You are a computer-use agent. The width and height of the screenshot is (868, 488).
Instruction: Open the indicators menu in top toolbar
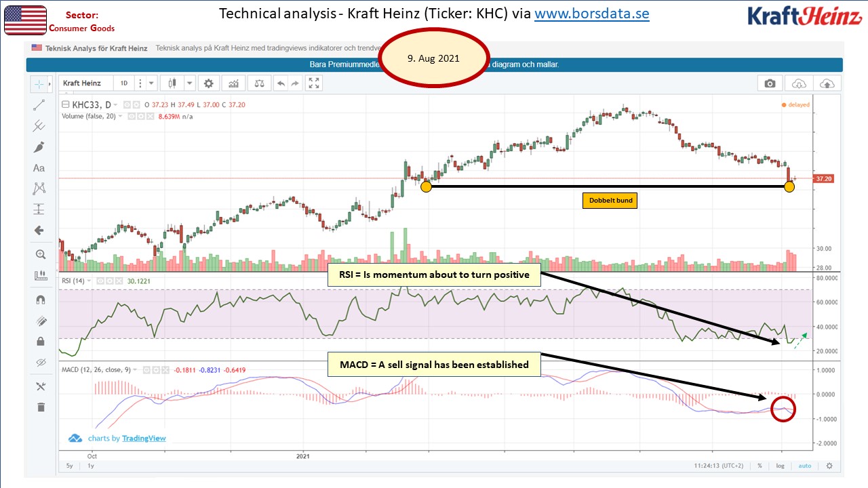tap(234, 83)
